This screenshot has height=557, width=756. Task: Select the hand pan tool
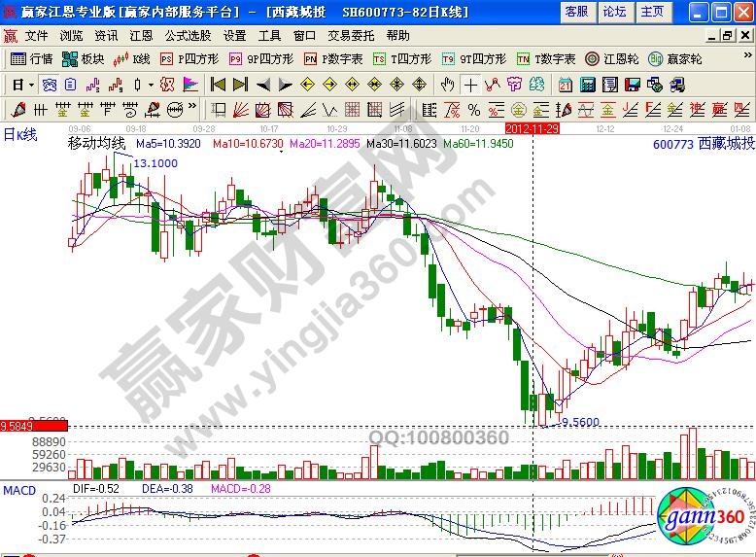447,85
